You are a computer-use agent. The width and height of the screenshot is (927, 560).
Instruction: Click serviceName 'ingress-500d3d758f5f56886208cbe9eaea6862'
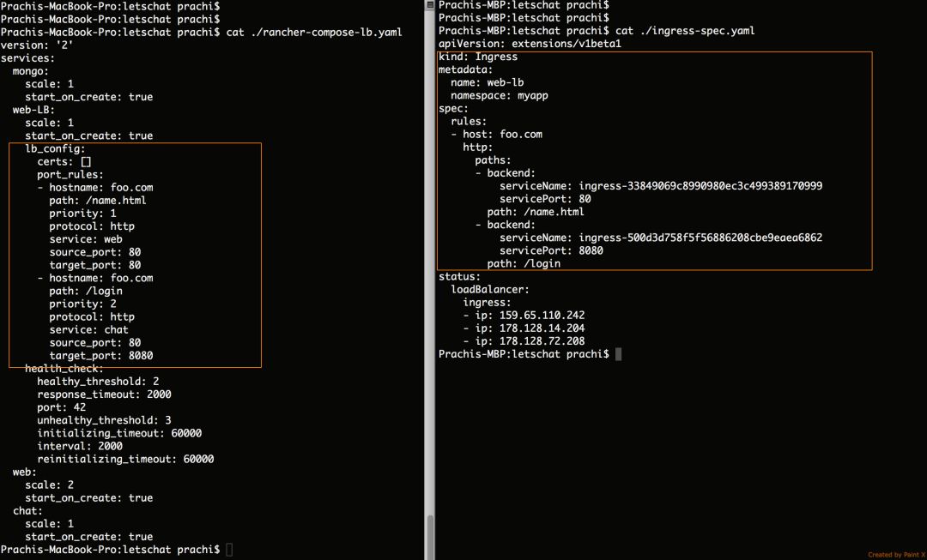(x=700, y=238)
